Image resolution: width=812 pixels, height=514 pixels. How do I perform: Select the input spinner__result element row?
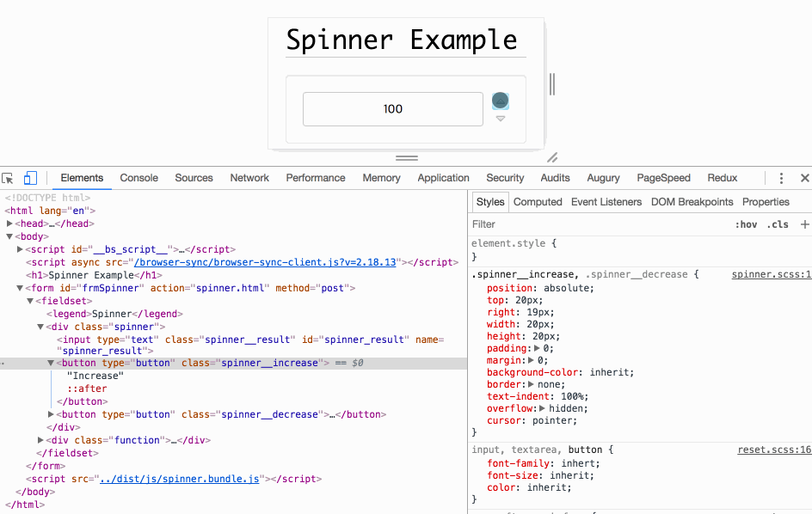point(250,345)
